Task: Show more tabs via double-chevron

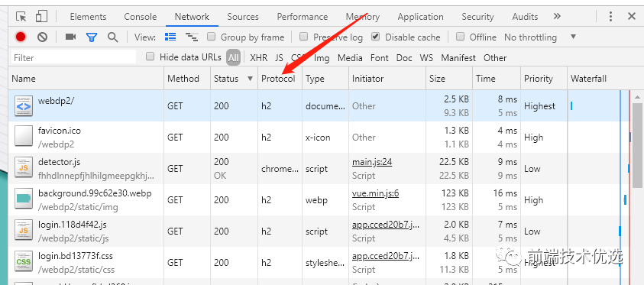Action: 556,16
